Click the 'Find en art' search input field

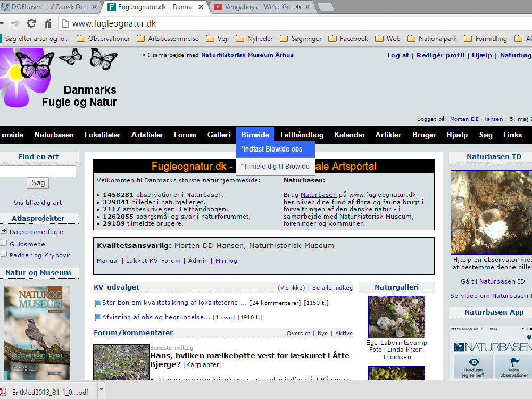click(x=37, y=171)
